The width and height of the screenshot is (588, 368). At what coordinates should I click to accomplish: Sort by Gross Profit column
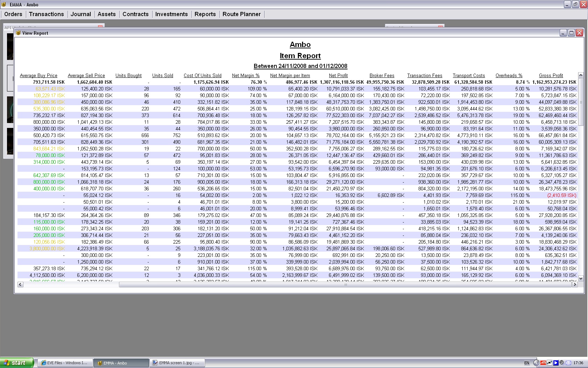[551, 75]
